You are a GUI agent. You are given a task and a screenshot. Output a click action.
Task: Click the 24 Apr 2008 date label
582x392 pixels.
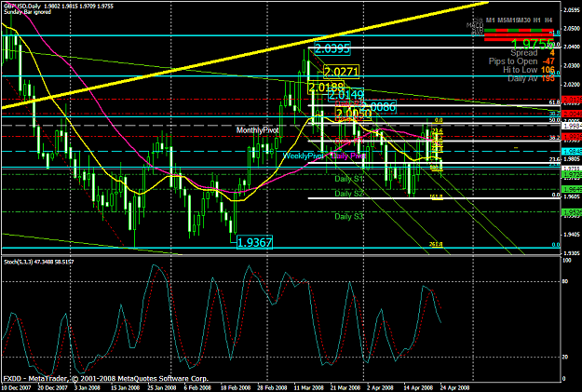454,387
